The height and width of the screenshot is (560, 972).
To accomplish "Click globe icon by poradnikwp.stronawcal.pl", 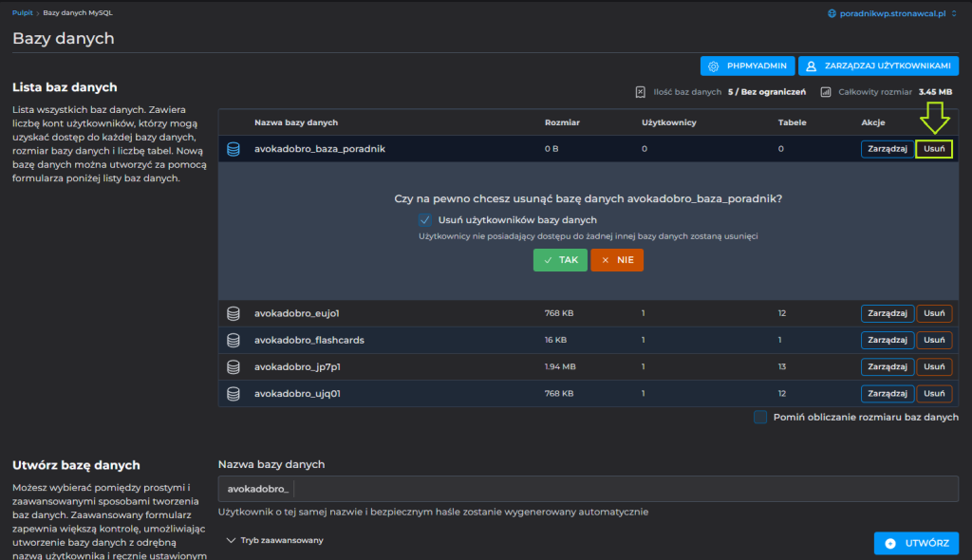I will (x=832, y=13).
